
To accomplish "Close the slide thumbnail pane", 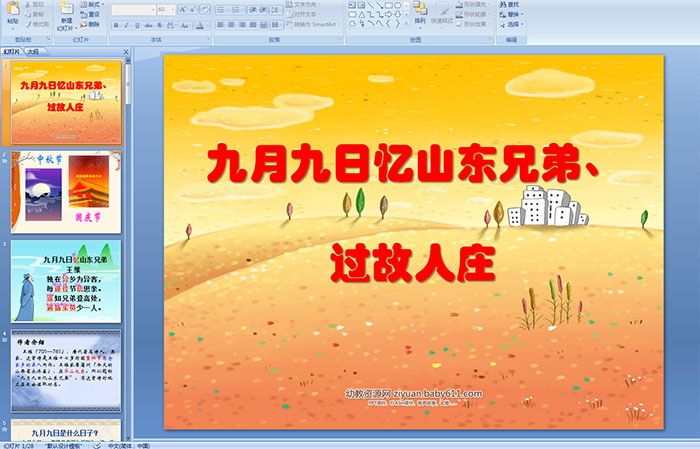I will (126, 52).
